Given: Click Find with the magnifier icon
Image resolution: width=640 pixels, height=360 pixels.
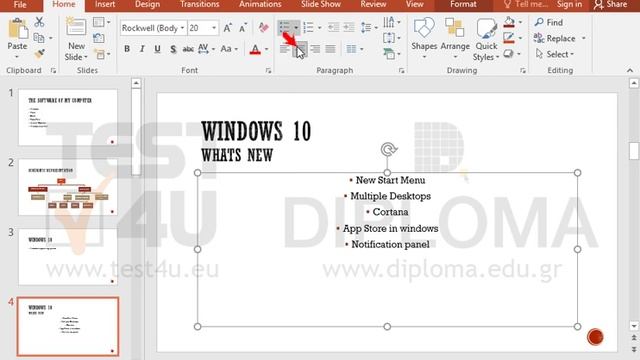Looking at the screenshot, I should pos(549,22).
